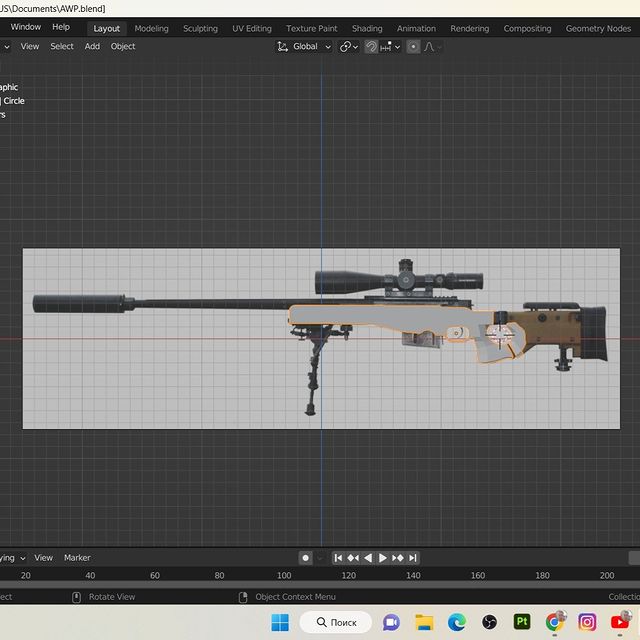
Task: Jump to the previous keyframe
Action: pos(353,558)
